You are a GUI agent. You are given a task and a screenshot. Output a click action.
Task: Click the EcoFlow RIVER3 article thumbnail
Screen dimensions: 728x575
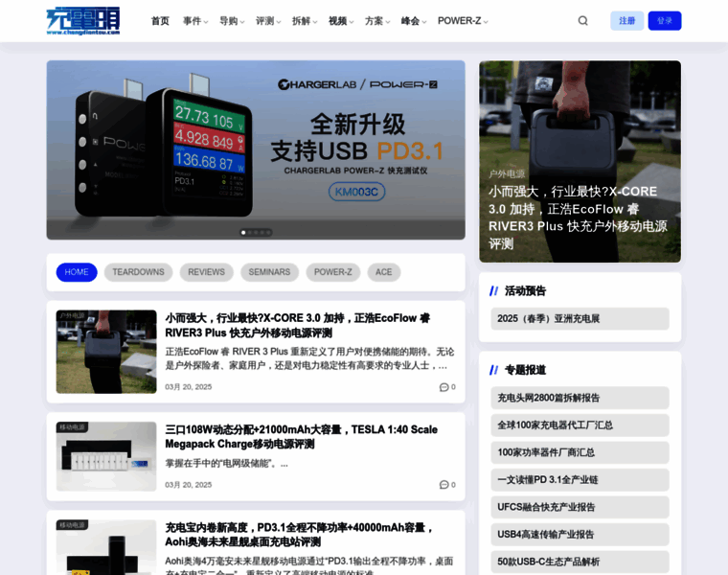click(106, 352)
